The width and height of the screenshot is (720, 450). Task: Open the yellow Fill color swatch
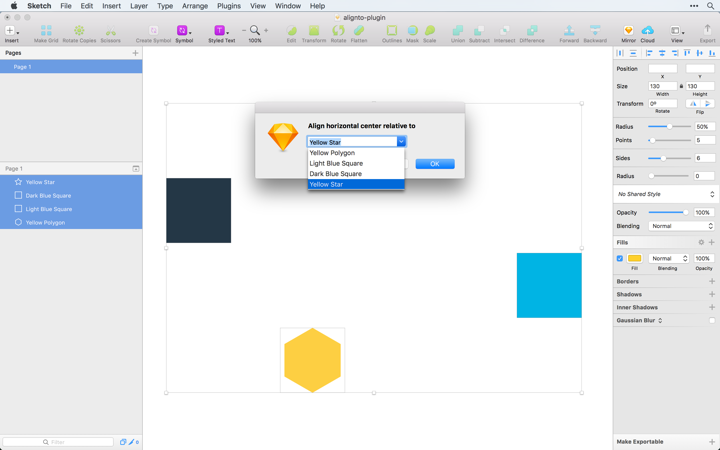click(x=634, y=259)
